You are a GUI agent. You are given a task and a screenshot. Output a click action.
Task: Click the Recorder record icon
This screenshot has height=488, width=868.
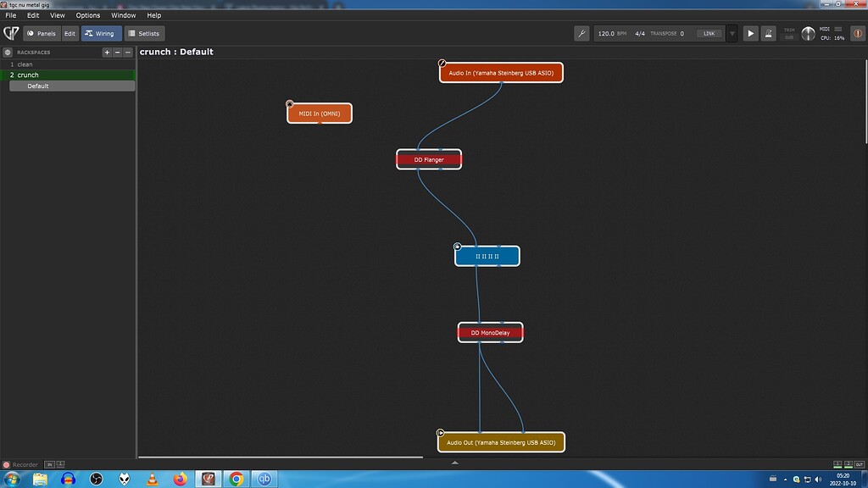tap(6, 464)
